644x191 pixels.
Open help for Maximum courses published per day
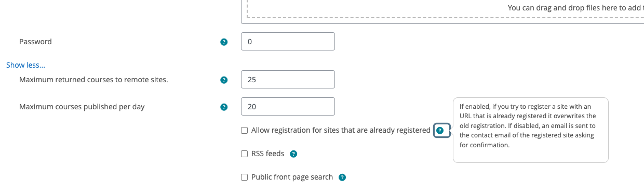pos(224,107)
